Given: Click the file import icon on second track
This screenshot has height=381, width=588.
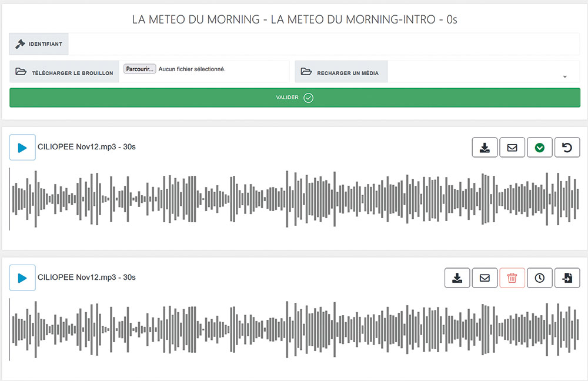Looking at the screenshot, I should point(567,278).
